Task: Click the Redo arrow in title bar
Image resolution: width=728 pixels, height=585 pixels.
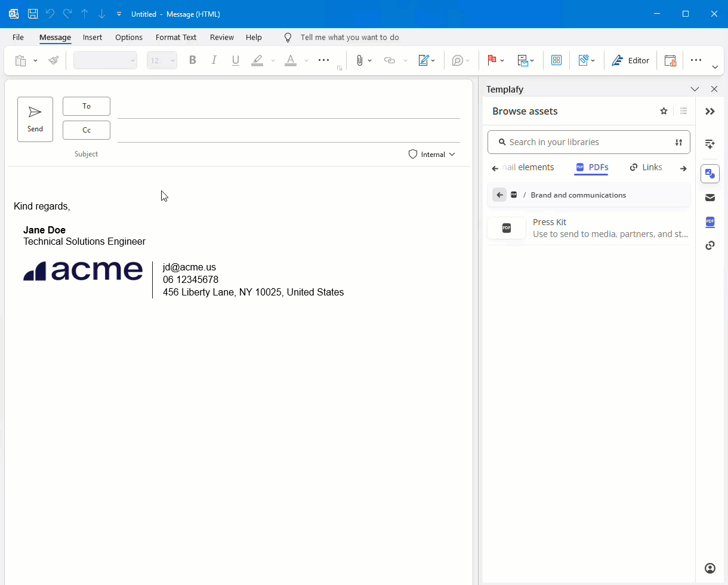Action: (67, 14)
